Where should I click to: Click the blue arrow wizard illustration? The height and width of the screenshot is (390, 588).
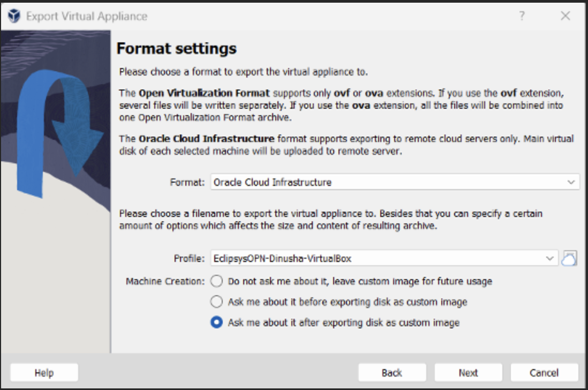(56, 192)
